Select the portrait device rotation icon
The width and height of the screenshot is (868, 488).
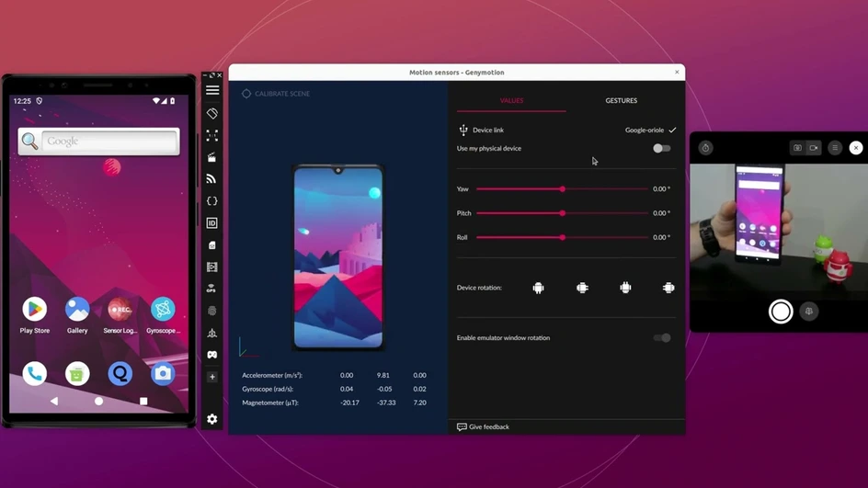pyautogui.click(x=538, y=288)
